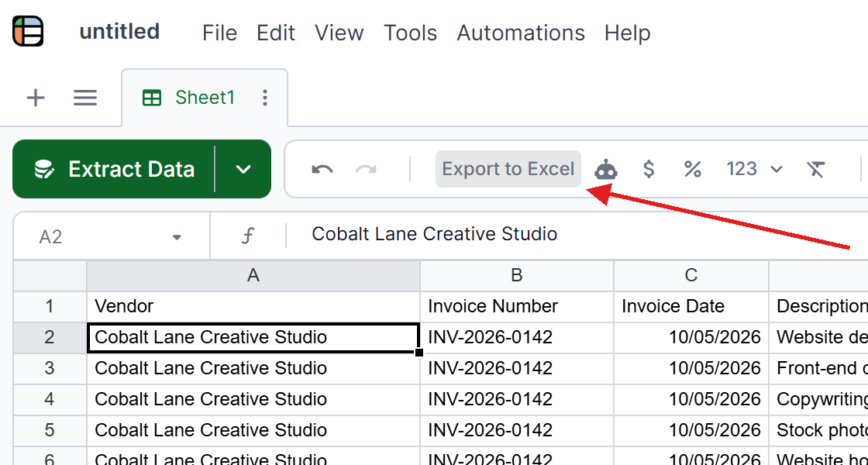The width and height of the screenshot is (868, 465).
Task: Clear formatting icon in toolbar
Action: pyautogui.click(x=816, y=169)
